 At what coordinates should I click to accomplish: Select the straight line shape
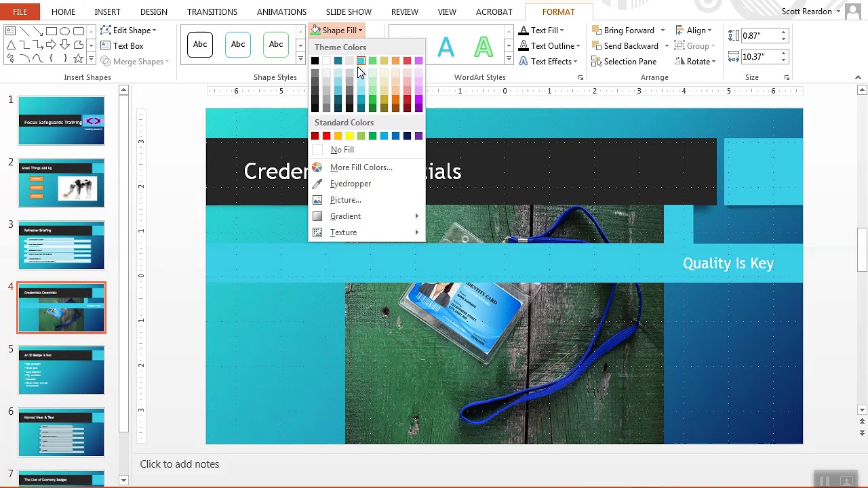[x=24, y=31]
